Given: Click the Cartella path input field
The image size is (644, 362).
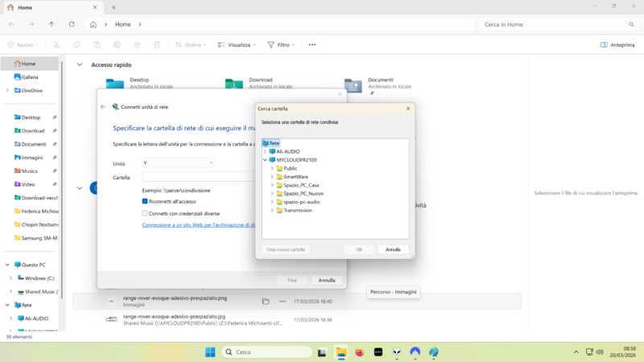Looking at the screenshot, I should [198, 177].
